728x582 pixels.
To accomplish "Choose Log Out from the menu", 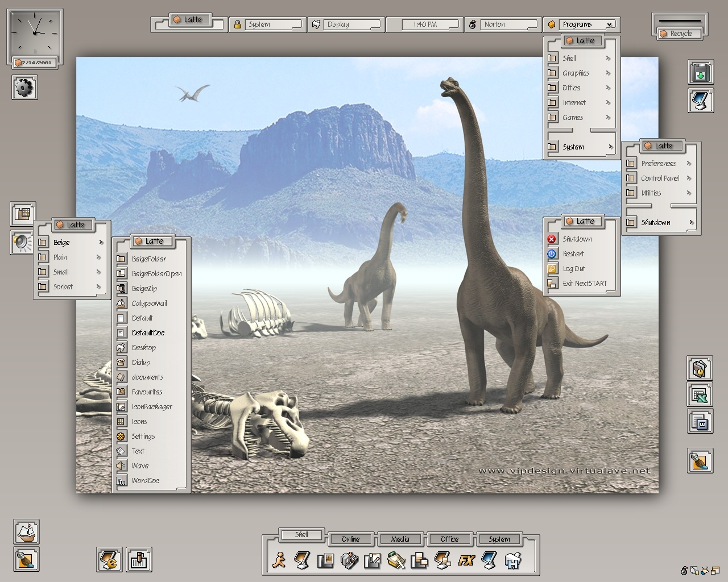I will point(580,269).
